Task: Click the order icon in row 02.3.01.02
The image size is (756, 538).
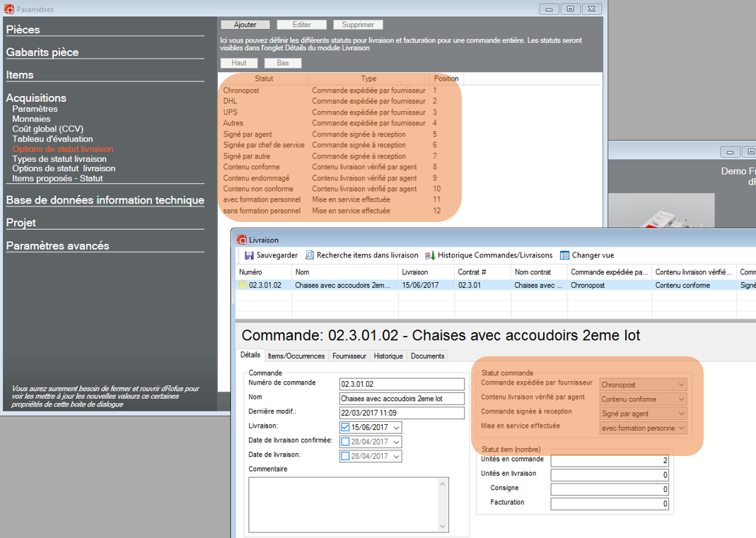Action: (x=243, y=285)
